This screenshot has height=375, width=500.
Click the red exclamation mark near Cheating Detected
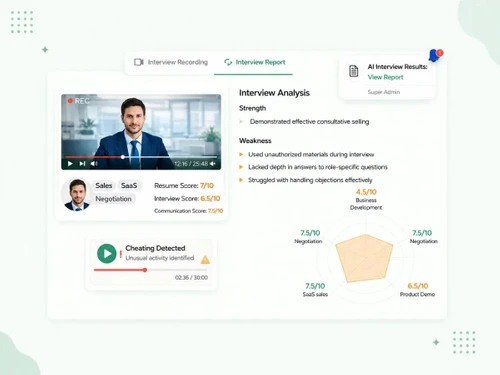(x=121, y=254)
